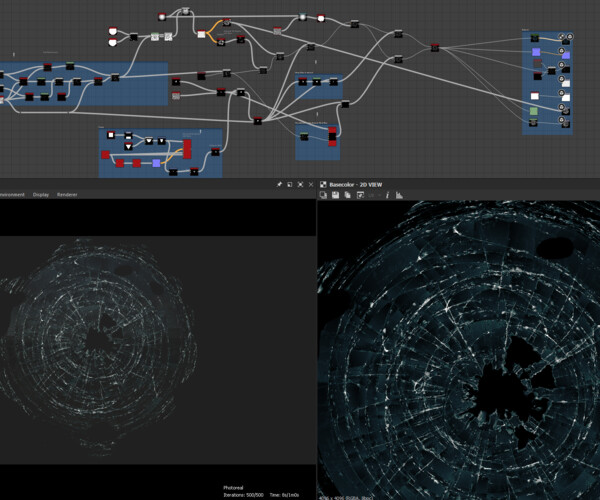This screenshot has width=600, height=500.
Task: Click the output badge icon on the top-right node
Action: coord(570,37)
